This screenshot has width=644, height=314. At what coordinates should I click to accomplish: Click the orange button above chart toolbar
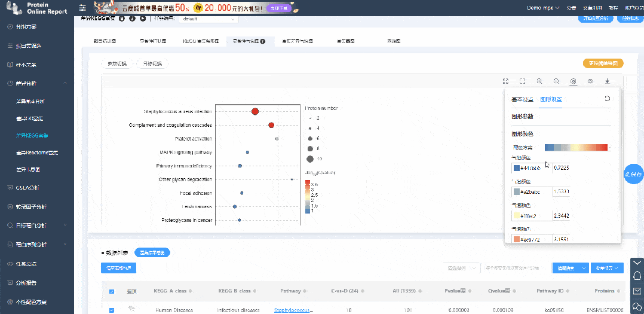click(603, 63)
